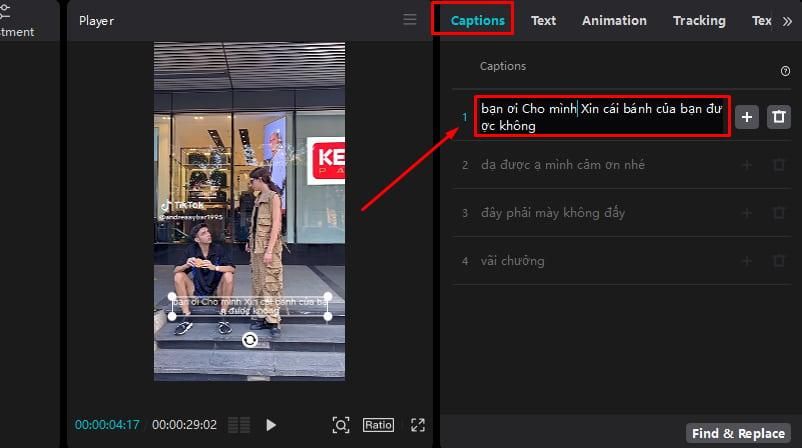The height and width of the screenshot is (448, 802).
Task: Delete caption 1 with trash icon
Action: tap(778, 117)
